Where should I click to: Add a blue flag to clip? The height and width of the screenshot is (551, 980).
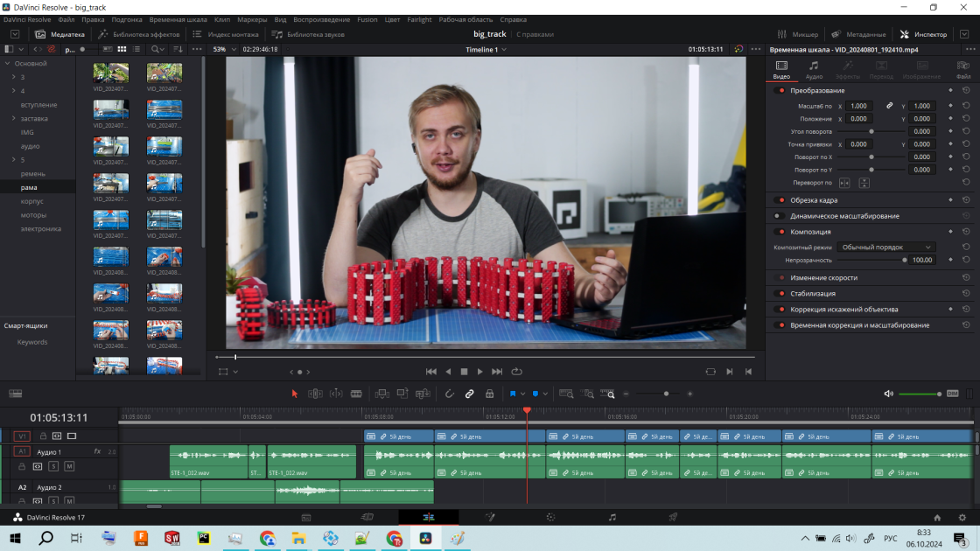(x=513, y=394)
